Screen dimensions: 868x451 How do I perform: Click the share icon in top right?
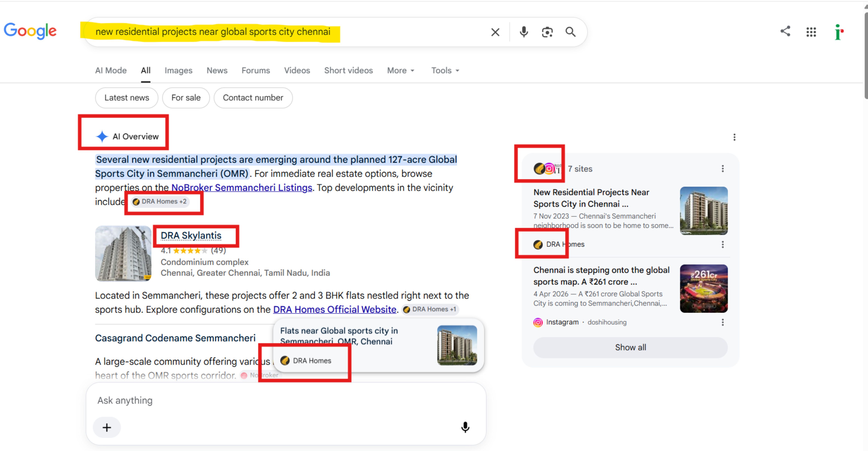click(785, 31)
